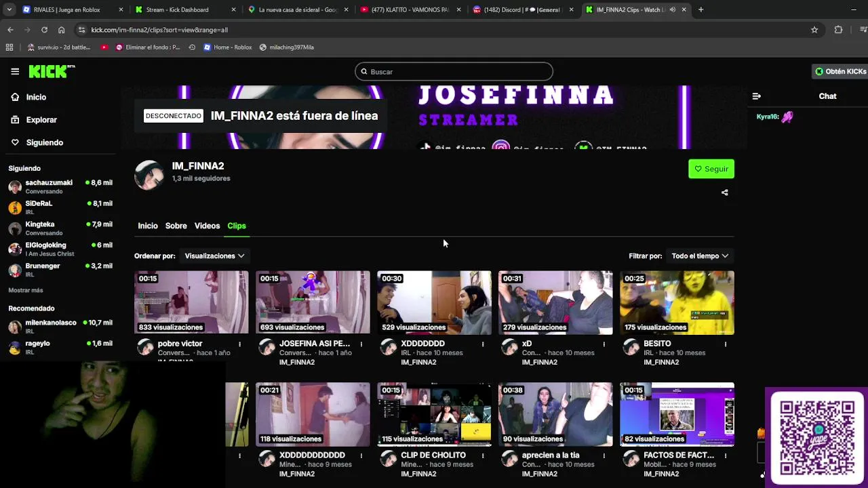Reload the page in browser toolbar
Viewport: 868px width, 488px height.
[44, 30]
